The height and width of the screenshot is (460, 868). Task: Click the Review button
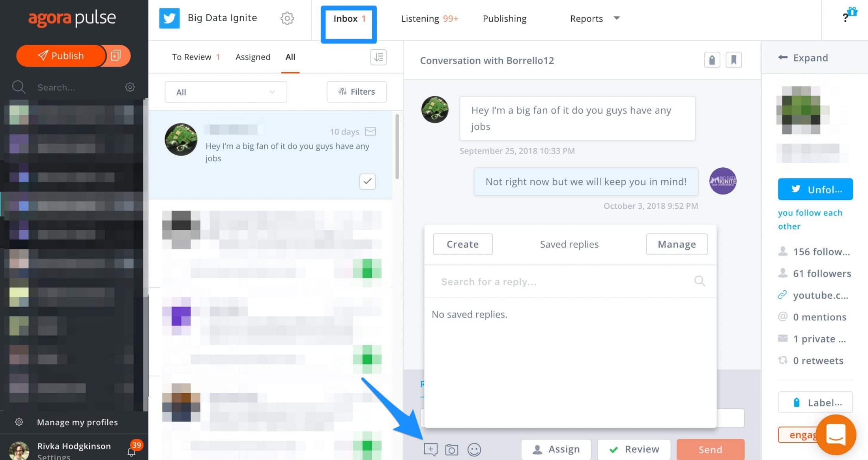coord(634,449)
